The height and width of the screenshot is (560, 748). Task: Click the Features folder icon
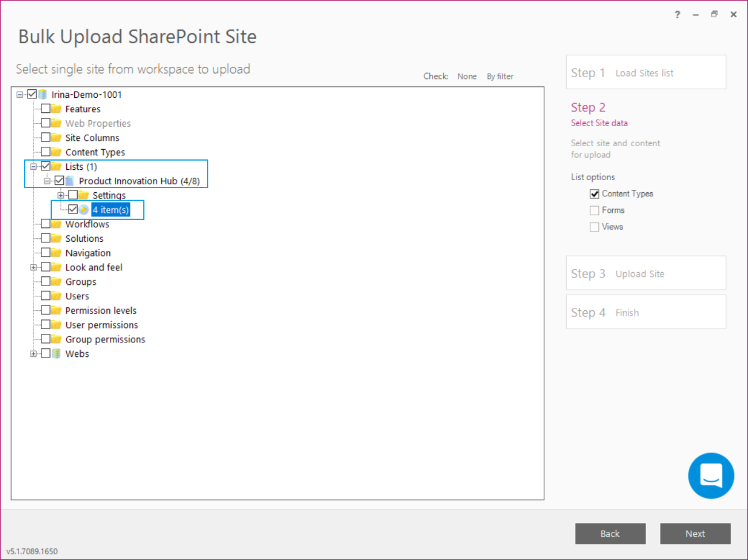(x=55, y=108)
